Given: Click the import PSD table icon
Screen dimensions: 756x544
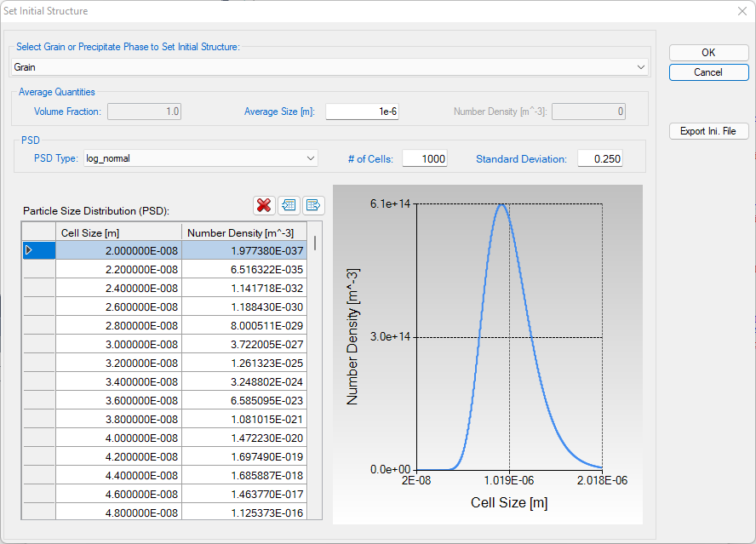Looking at the screenshot, I should [289, 205].
